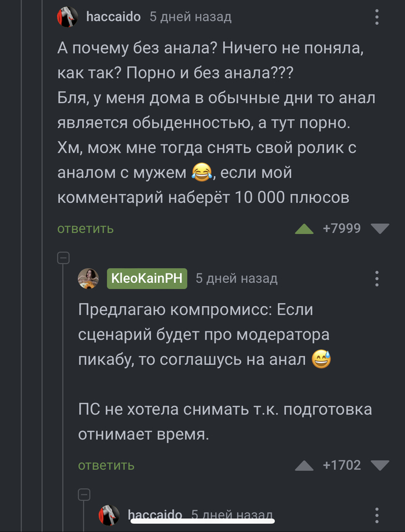Open bottom haccaido reply's avatar

point(109,514)
